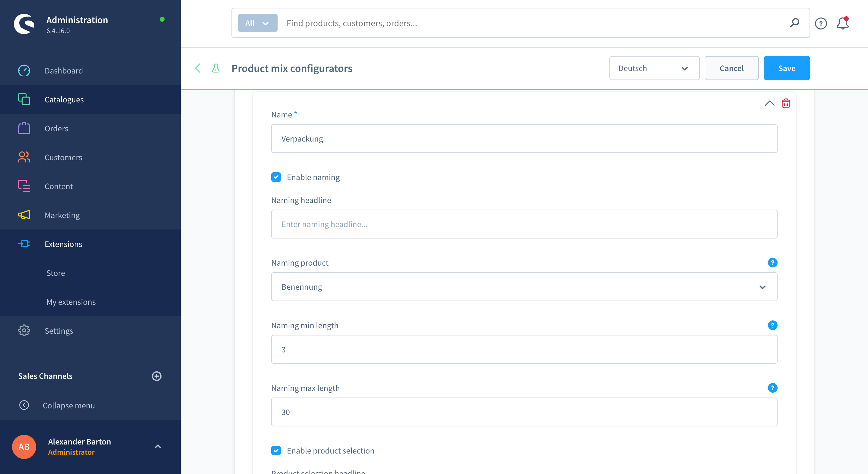
Task: Open My extensions menu item
Action: coord(71,302)
